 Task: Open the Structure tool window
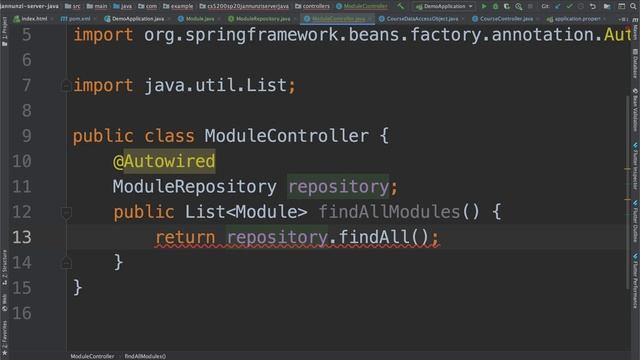point(4,267)
